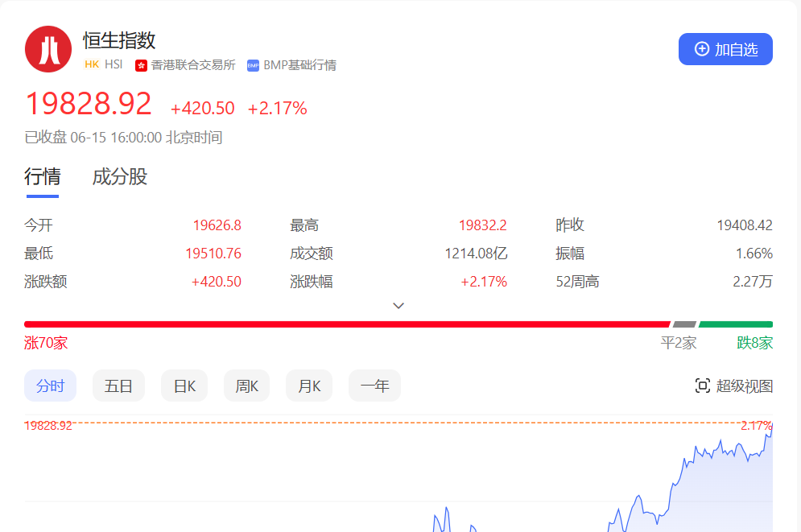This screenshot has height=532, width=801.
Task: Select the 日K daily candlestick chart
Action: pos(184,386)
